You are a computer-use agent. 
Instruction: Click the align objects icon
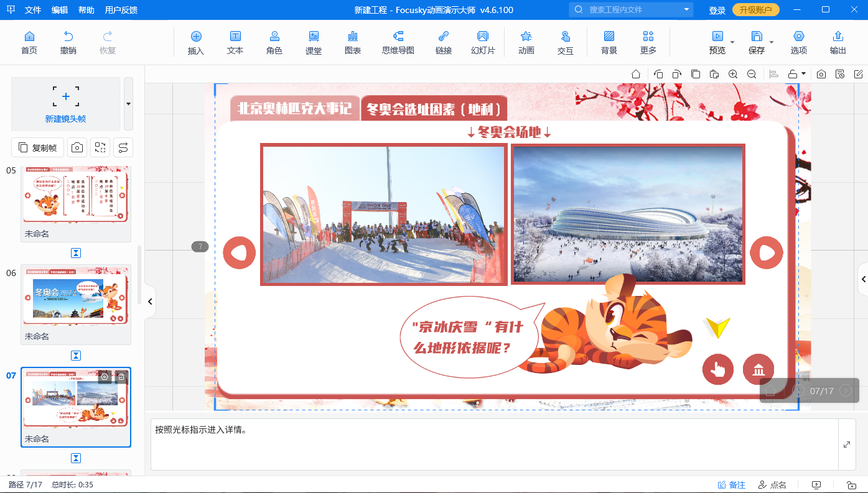[774, 74]
